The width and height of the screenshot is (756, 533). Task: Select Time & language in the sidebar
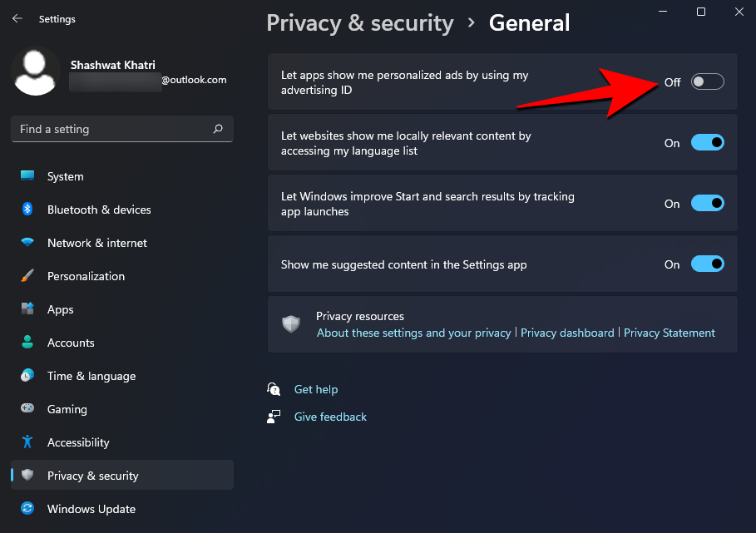pyautogui.click(x=91, y=376)
